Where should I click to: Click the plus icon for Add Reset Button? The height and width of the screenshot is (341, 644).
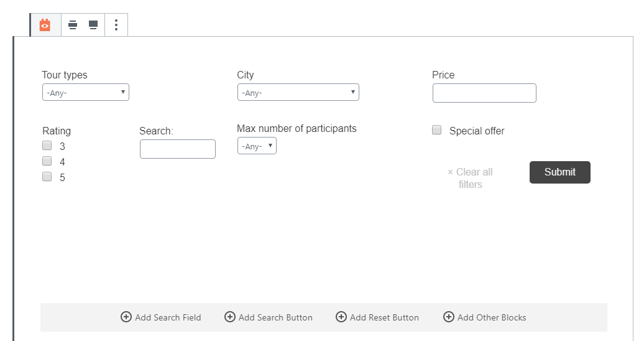[341, 317]
